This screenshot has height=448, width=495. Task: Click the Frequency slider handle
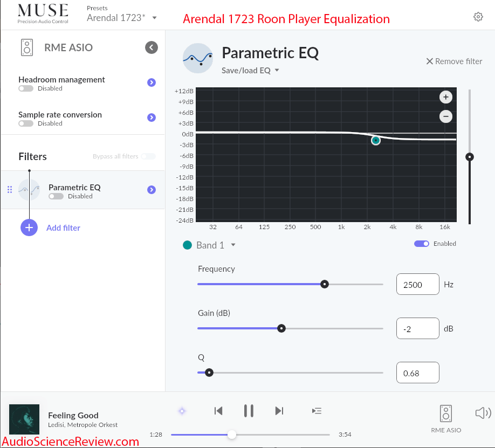click(325, 284)
